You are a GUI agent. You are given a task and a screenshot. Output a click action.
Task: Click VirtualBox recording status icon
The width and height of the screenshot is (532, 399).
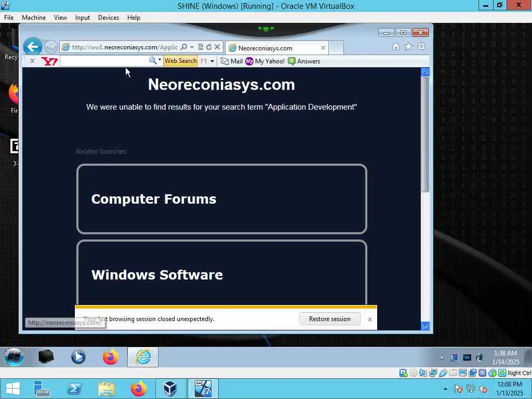[x=473, y=373]
